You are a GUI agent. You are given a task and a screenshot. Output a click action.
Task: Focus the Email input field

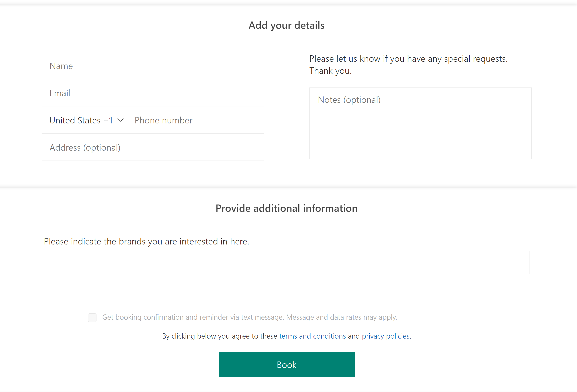pos(153,93)
